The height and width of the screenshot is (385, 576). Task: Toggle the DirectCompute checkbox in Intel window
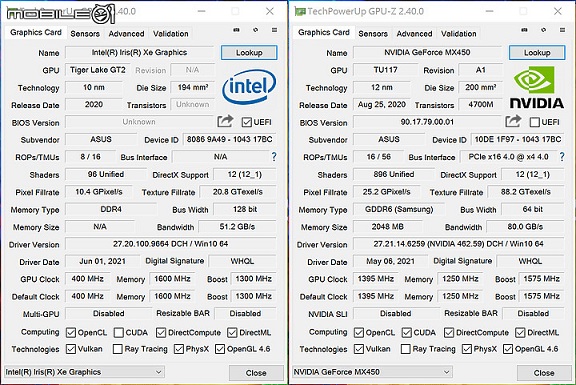161,333
